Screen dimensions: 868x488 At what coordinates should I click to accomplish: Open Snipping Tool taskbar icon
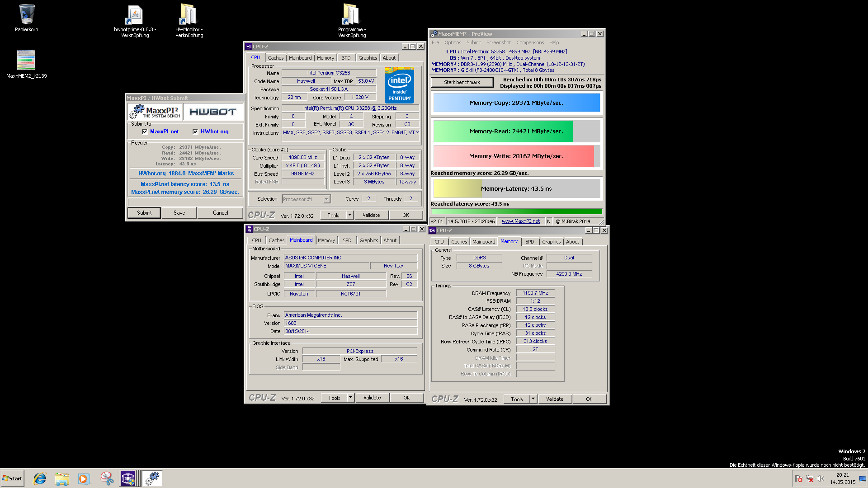(x=107, y=479)
